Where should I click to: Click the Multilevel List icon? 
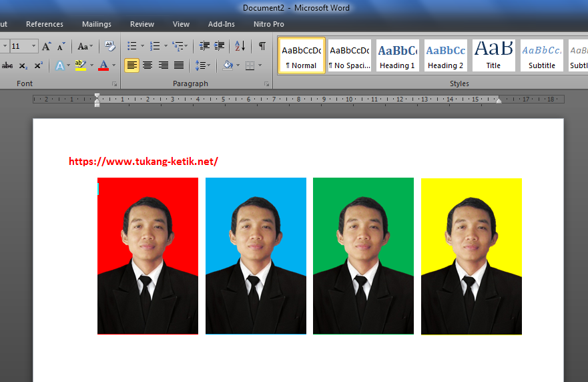[178, 46]
